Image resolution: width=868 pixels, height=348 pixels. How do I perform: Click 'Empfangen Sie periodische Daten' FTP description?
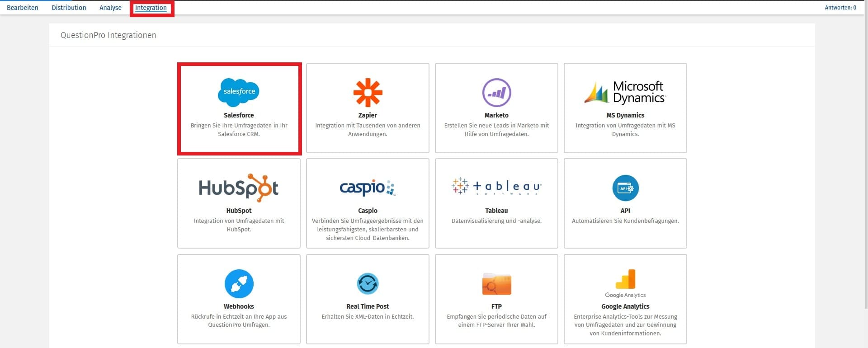click(x=496, y=321)
